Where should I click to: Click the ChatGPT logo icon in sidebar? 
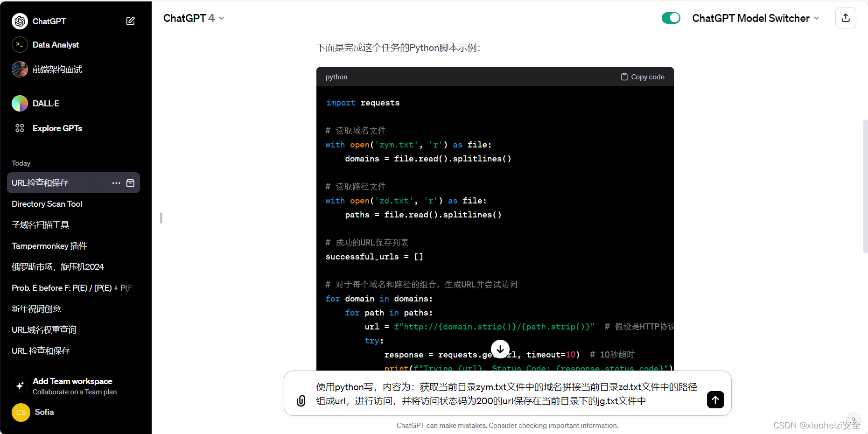20,21
